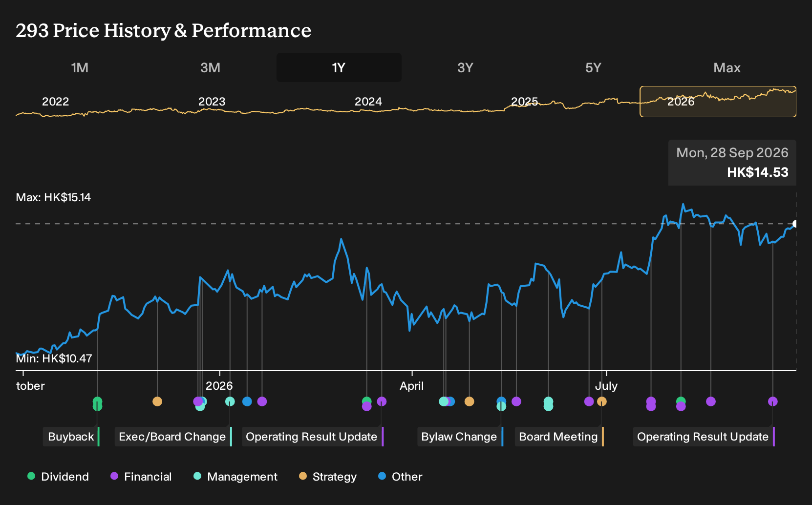Click the blue marker above Bylaw Change label

[x=501, y=401]
